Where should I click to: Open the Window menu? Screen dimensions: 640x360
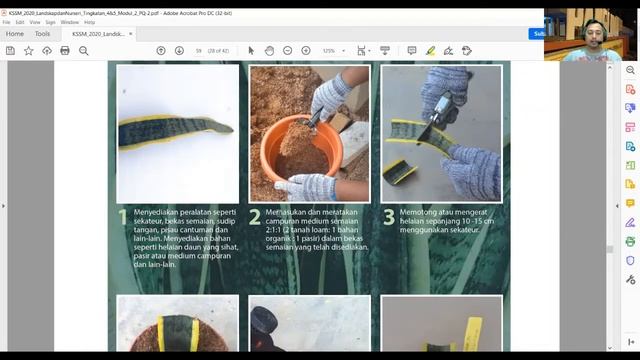pos(69,22)
